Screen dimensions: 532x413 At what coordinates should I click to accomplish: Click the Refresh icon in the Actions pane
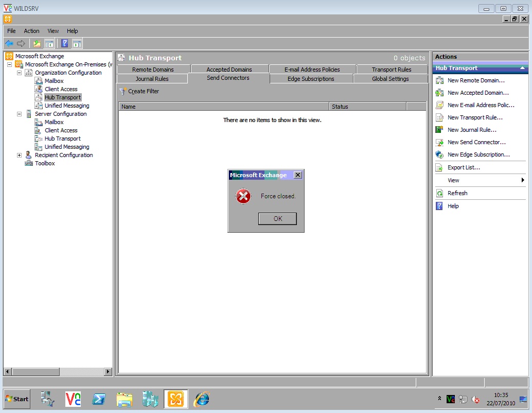pyautogui.click(x=440, y=193)
